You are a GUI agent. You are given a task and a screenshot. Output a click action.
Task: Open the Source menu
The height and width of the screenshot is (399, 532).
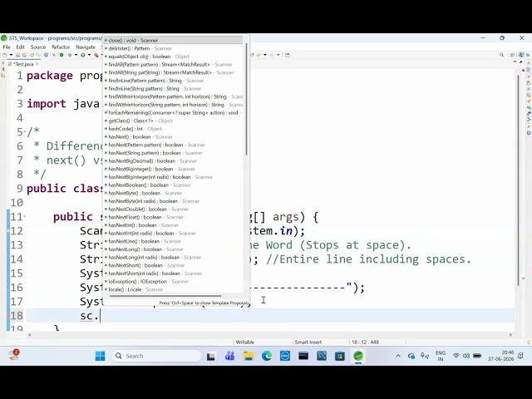[x=38, y=47]
